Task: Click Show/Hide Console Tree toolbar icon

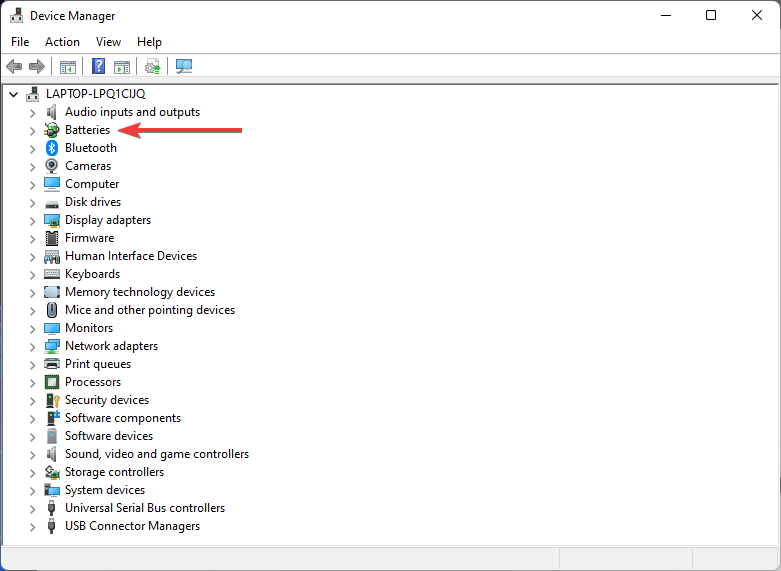Action: 68,66
